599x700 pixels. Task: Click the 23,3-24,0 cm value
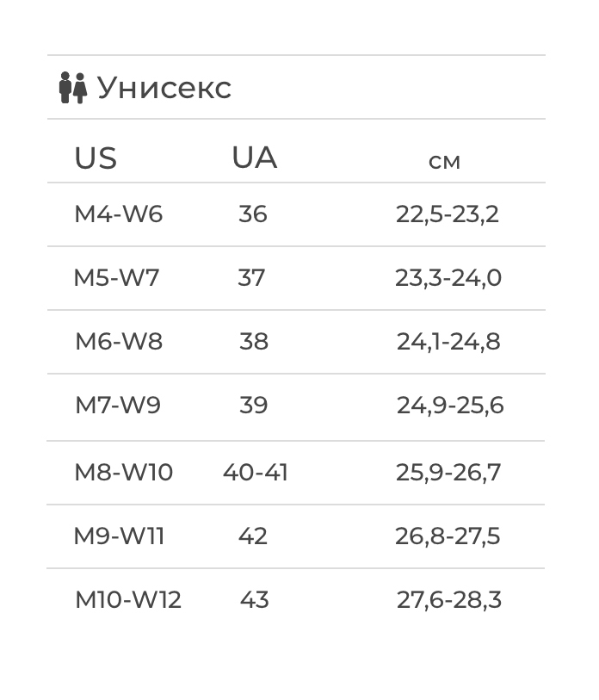tap(448, 279)
